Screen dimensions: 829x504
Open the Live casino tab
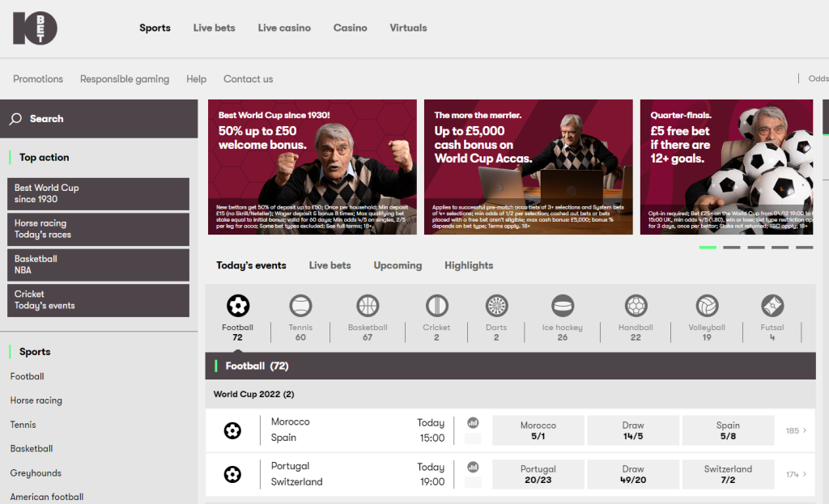[284, 28]
